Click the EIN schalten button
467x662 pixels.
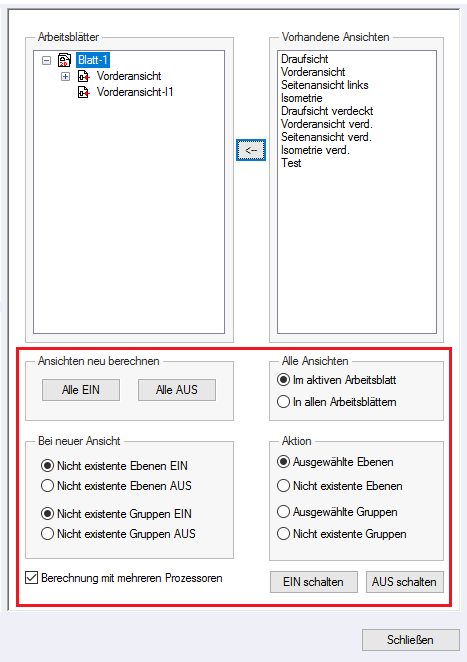coord(314,582)
